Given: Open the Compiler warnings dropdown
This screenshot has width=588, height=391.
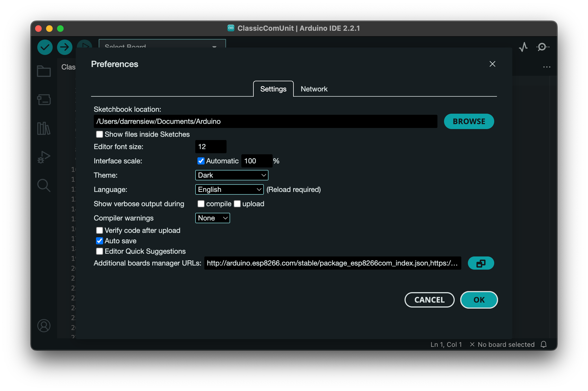Looking at the screenshot, I should point(212,218).
